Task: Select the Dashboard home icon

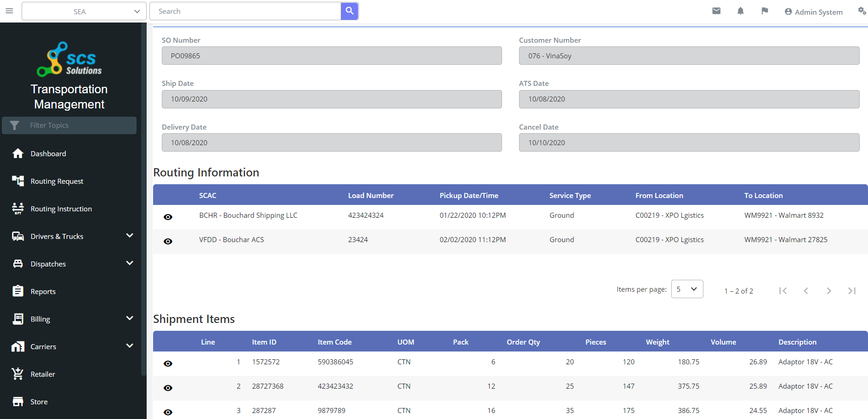Action: point(18,153)
